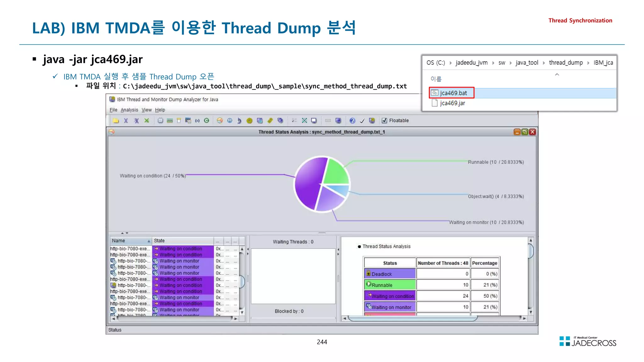This screenshot has height=362, width=644.
Task: Open the File menu
Action: coord(113,110)
